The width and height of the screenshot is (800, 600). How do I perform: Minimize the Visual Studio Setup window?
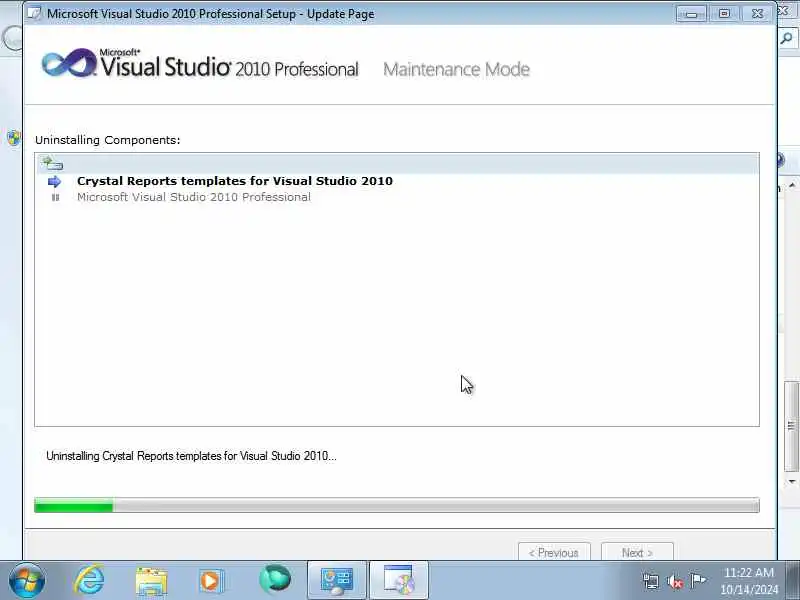tap(691, 14)
